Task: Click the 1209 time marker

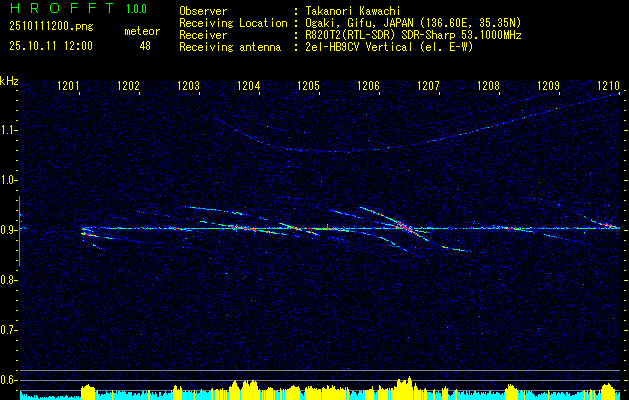Action: (548, 85)
